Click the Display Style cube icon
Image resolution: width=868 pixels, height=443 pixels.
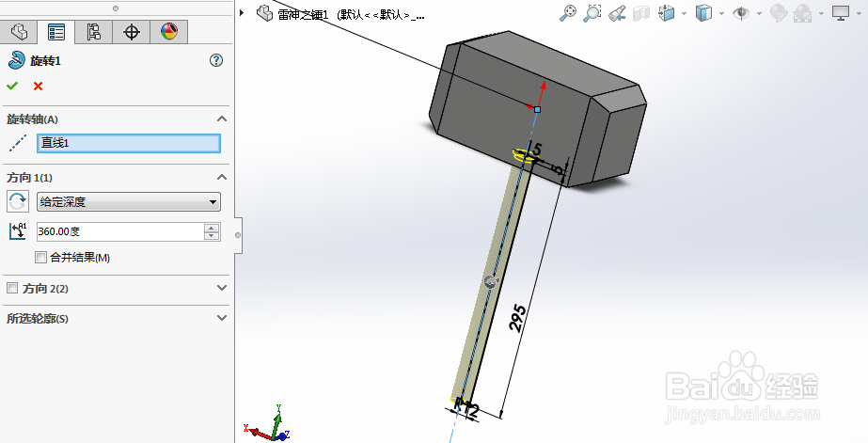click(703, 13)
